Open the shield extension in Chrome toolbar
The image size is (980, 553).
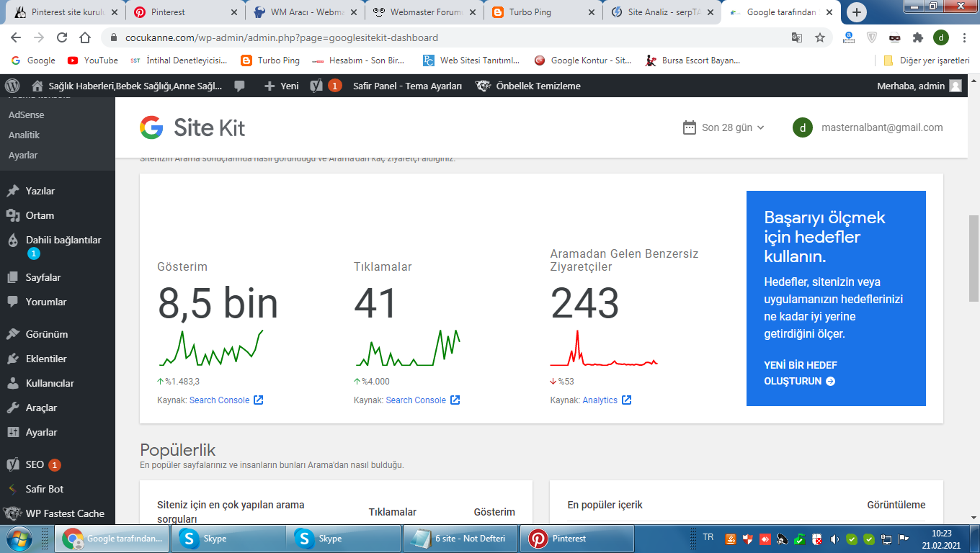[872, 37]
